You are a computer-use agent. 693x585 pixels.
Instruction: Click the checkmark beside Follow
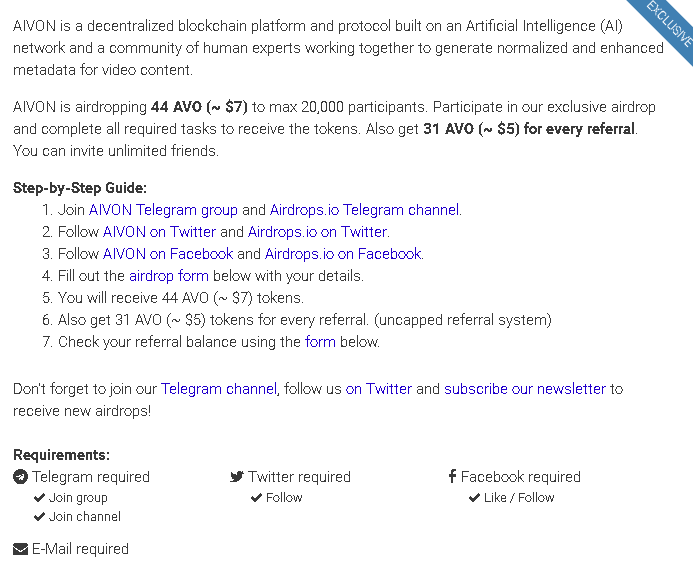(x=257, y=497)
